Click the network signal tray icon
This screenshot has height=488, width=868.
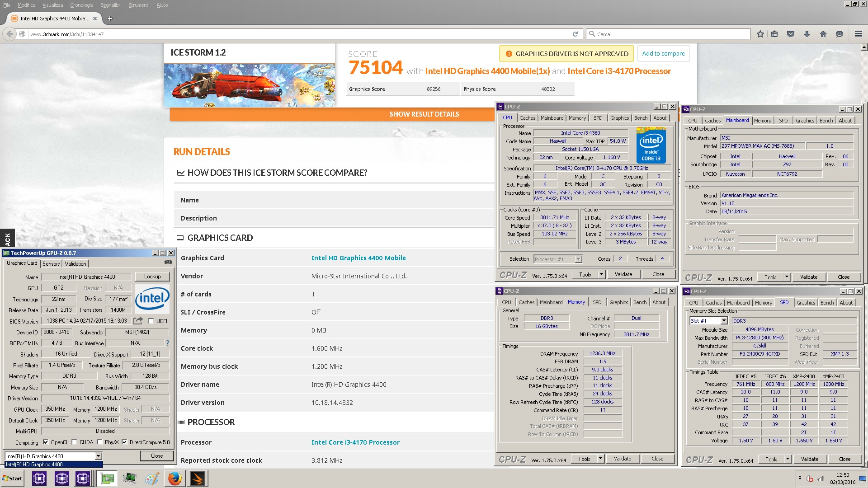(x=821, y=479)
